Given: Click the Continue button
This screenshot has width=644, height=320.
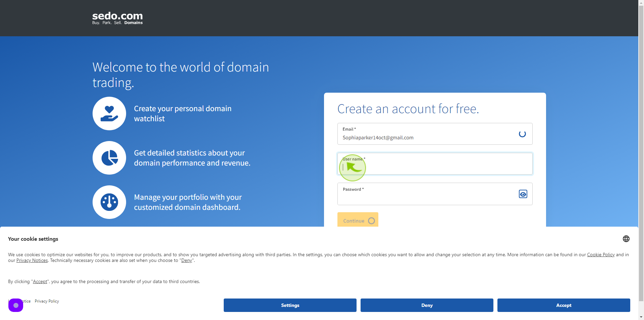Looking at the screenshot, I should pos(358,220).
